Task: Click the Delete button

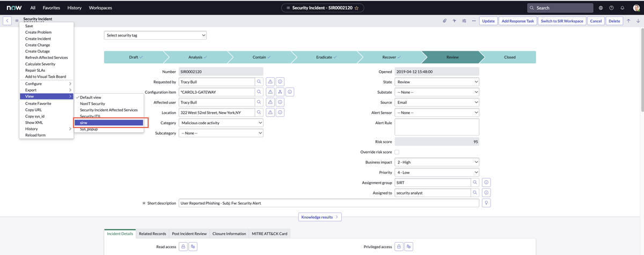Action: 614,21
